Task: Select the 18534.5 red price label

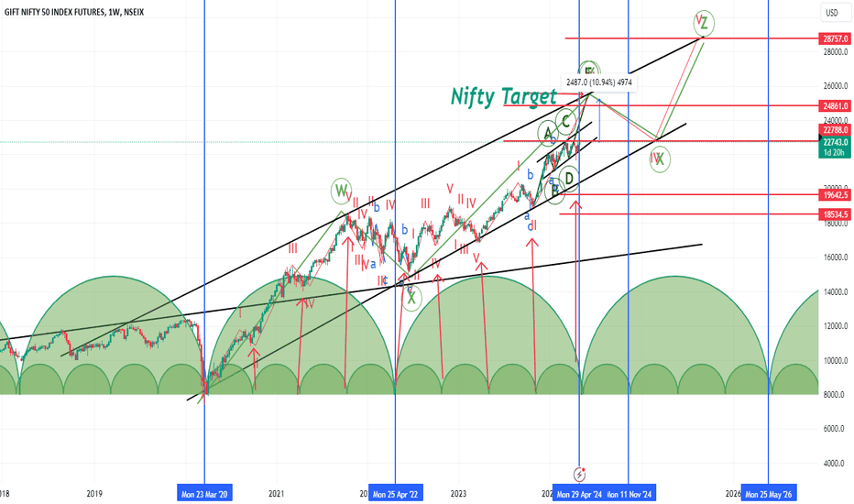Action: [x=835, y=214]
